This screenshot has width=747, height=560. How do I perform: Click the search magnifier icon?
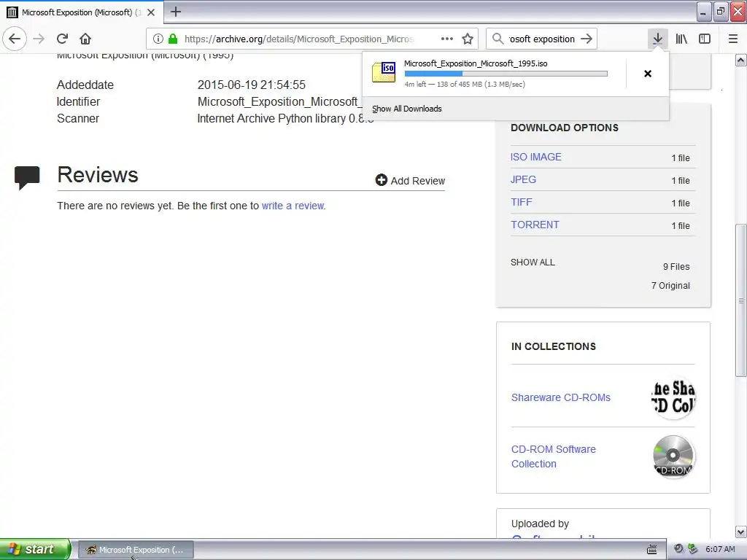click(498, 39)
